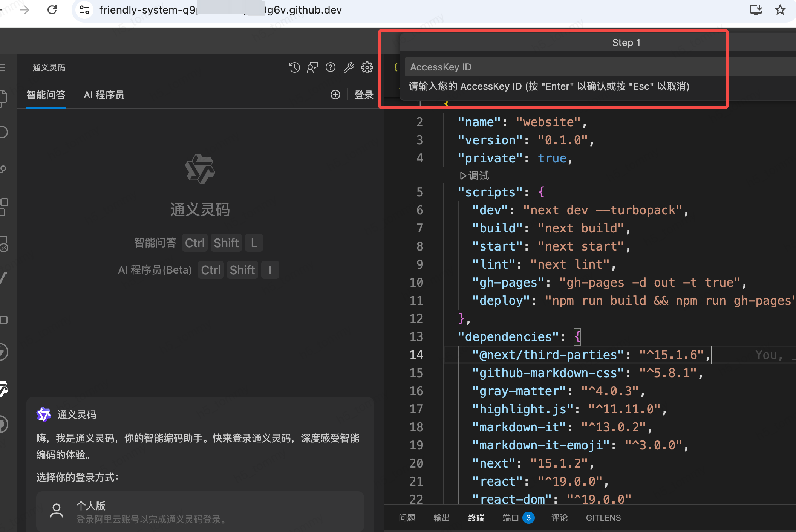Screen dimensions: 796x532
Task: Select the 智能问答 tab
Action: 46,95
